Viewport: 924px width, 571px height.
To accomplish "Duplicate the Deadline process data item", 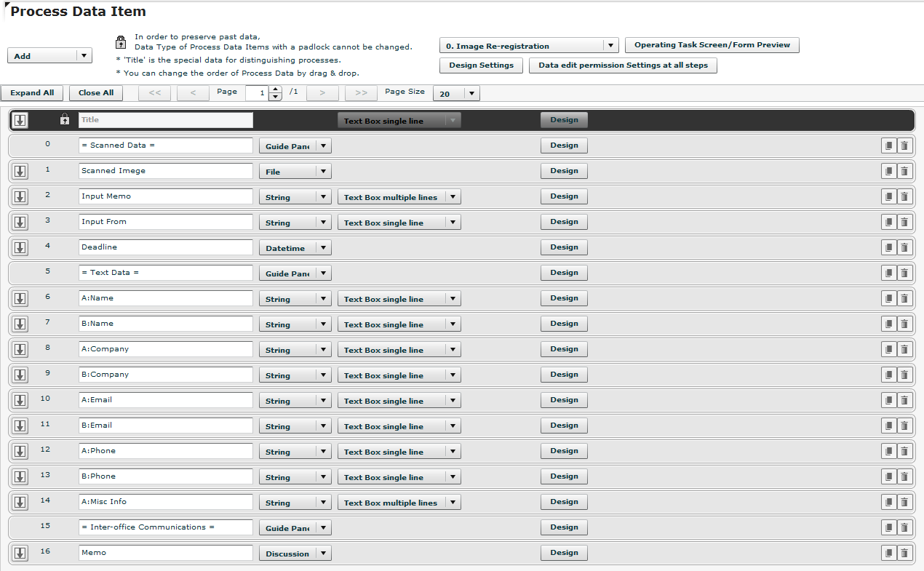I will tap(888, 247).
